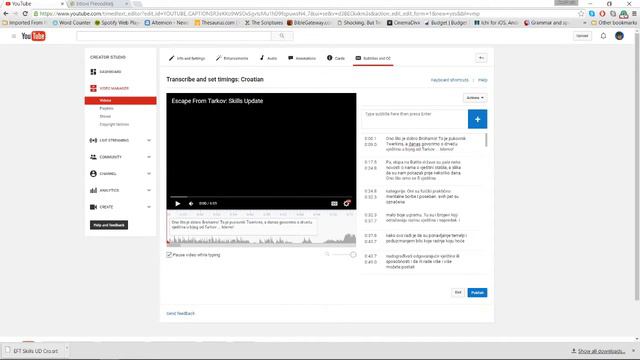640x360 pixels.
Task: Click the Channel sidebar icon
Action: [x=93, y=174]
